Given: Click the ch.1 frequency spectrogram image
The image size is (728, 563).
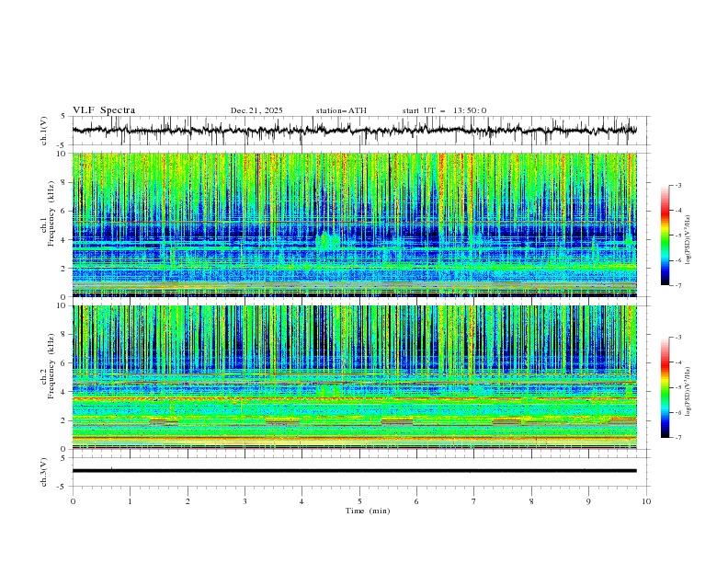Looking at the screenshot, I should [355, 224].
